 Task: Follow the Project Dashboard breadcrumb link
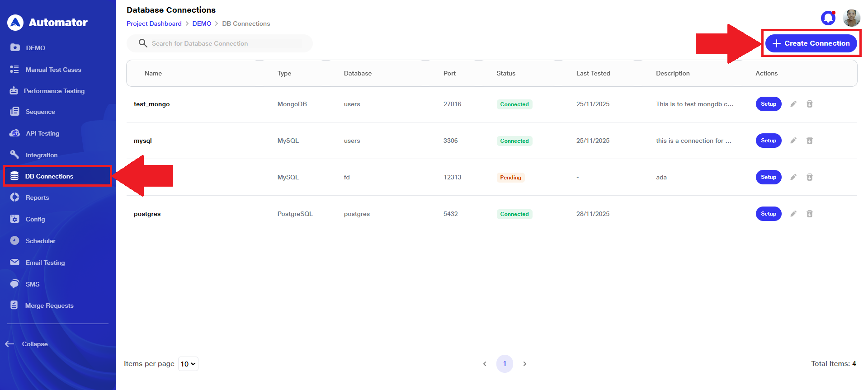[x=154, y=23]
